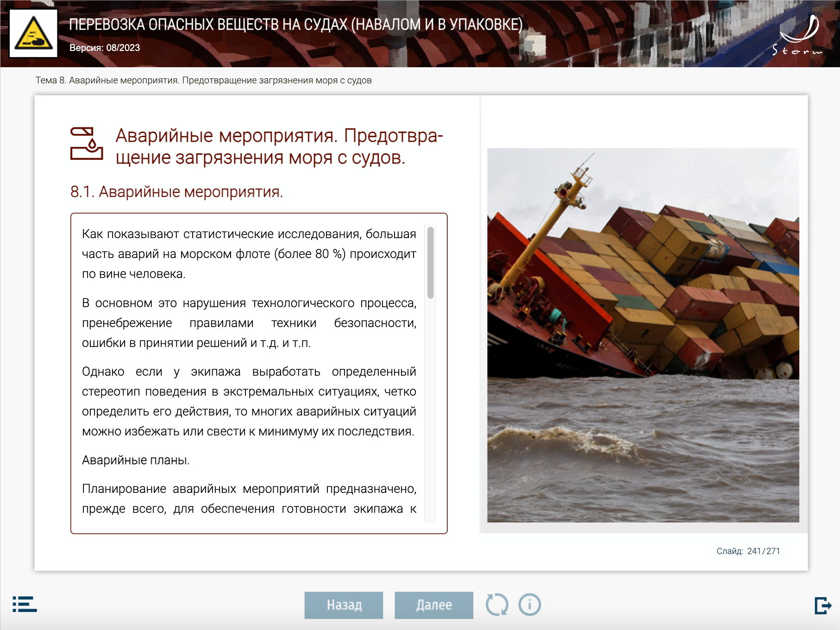Click the line Аварийные планы.
Screen dimensions: 840x630
click(x=136, y=460)
